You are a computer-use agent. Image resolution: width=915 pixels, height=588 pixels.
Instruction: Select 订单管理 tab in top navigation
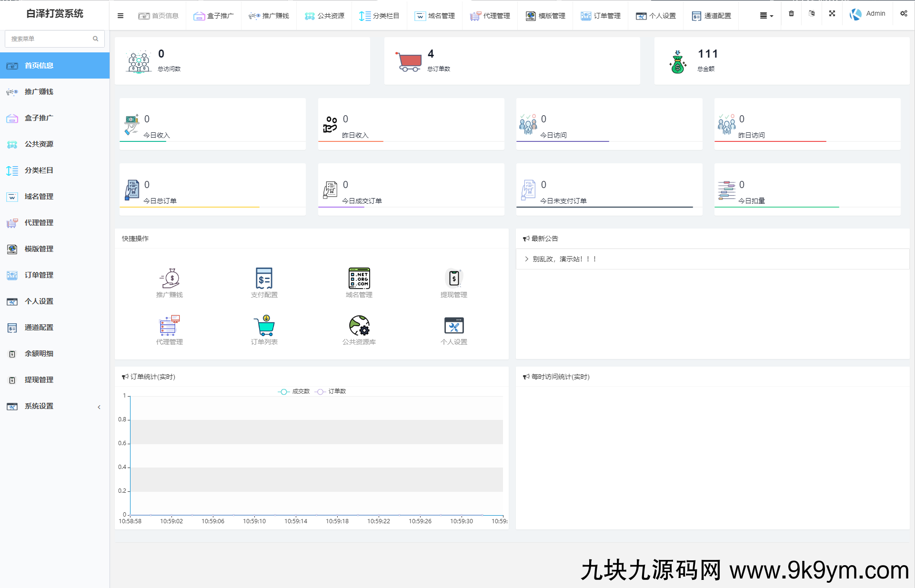(x=601, y=16)
